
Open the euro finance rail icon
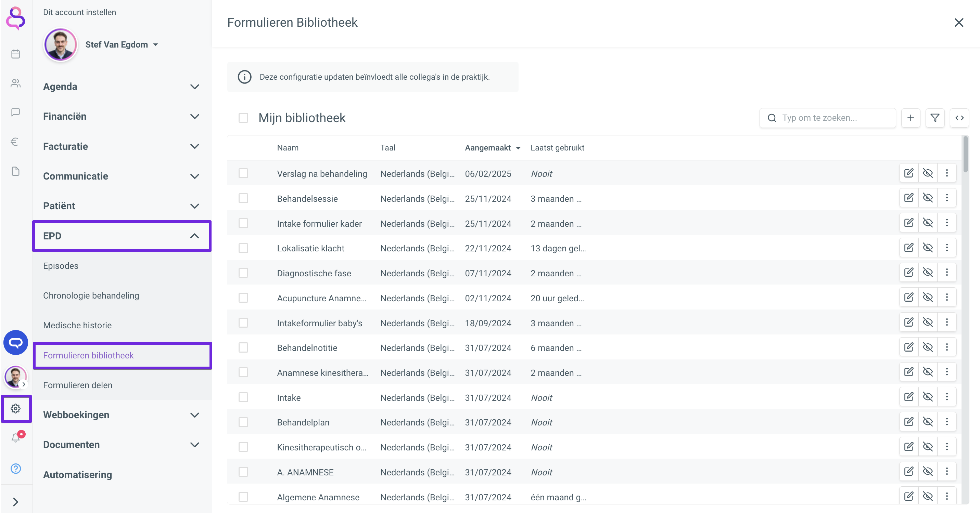pyautogui.click(x=14, y=142)
